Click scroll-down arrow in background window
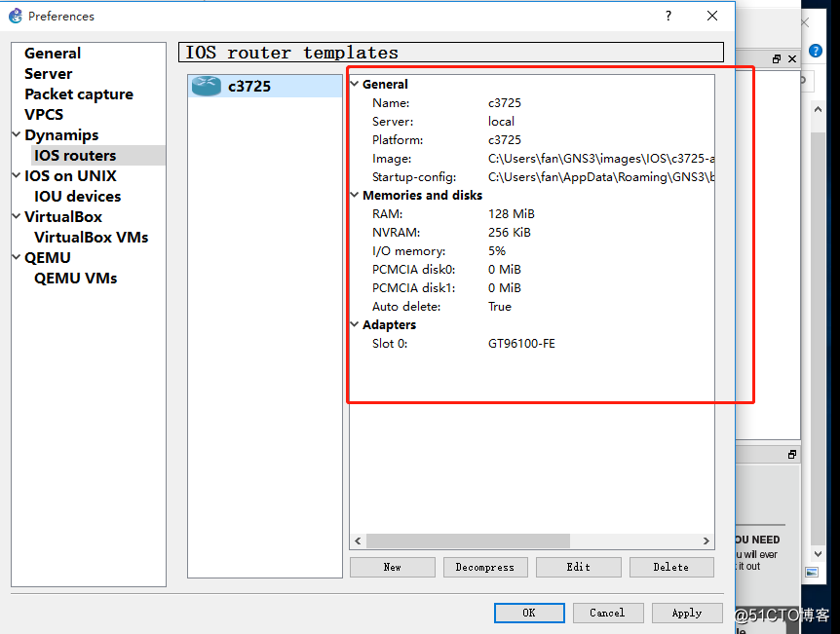The height and width of the screenshot is (634, 840). point(818,554)
